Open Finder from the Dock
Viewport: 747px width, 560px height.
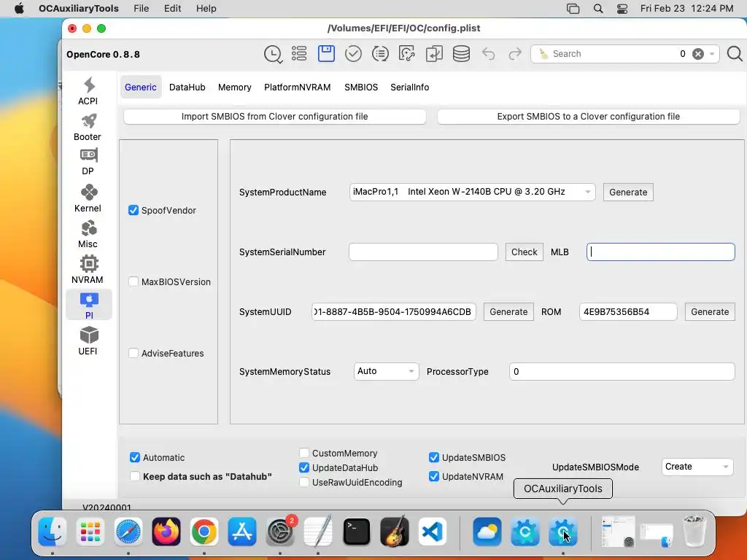click(52, 532)
